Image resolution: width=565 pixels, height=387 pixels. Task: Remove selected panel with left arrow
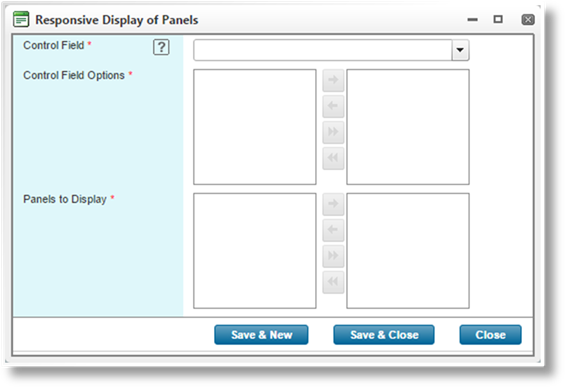tap(333, 230)
